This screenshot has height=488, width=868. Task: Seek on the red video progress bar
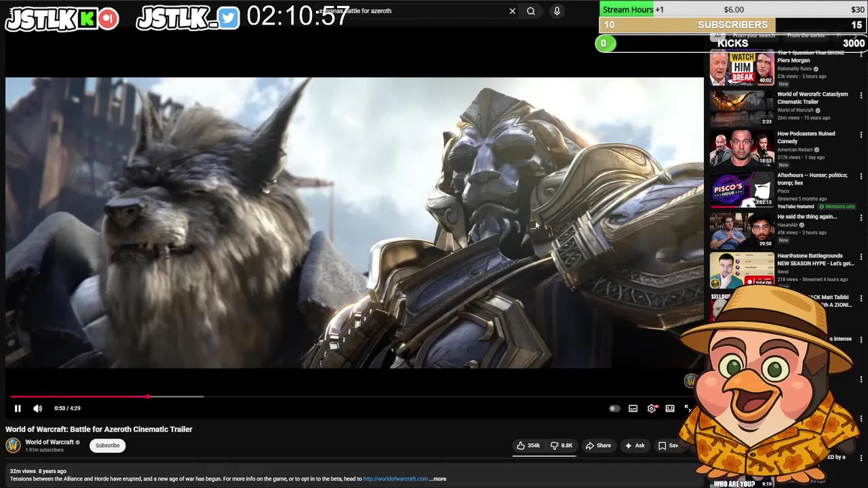click(79, 396)
